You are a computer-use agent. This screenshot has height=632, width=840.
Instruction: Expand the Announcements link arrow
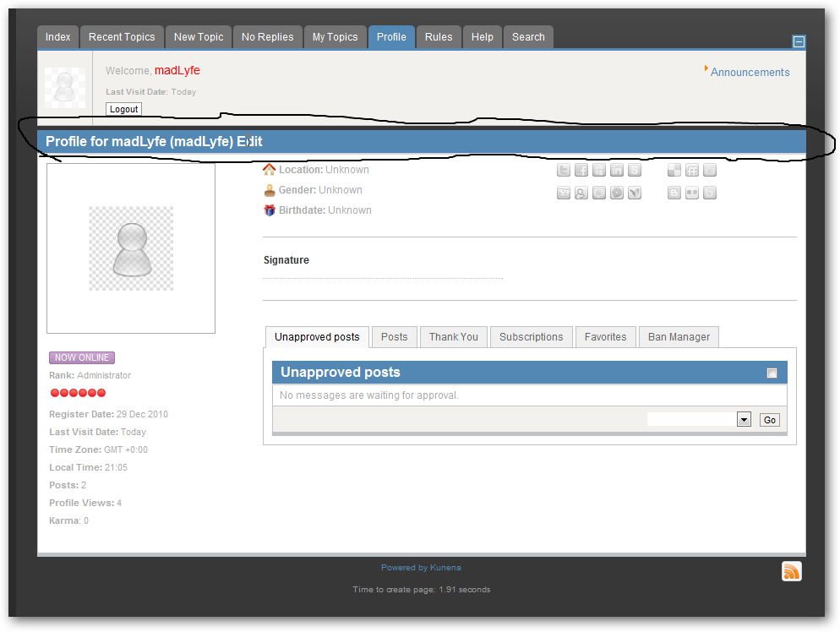pos(706,68)
